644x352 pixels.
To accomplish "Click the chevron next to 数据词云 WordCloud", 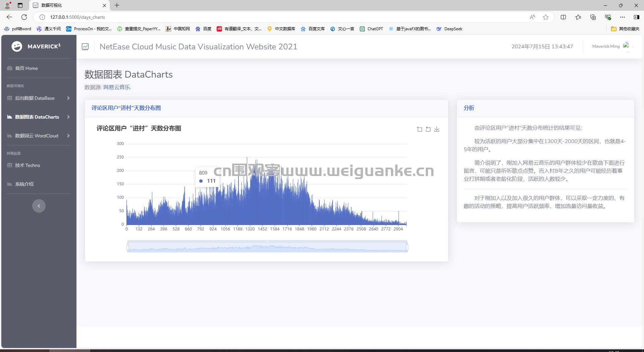I will 68,136.
